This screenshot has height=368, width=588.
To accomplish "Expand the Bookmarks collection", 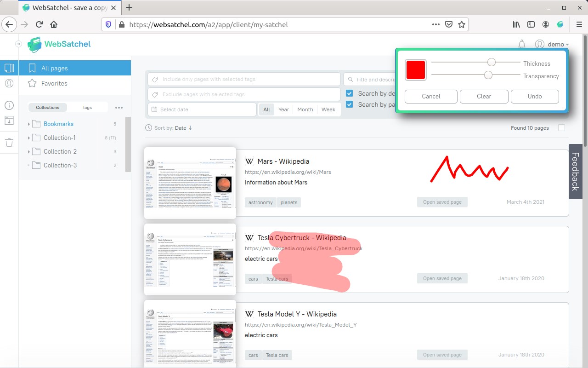I will (28, 124).
